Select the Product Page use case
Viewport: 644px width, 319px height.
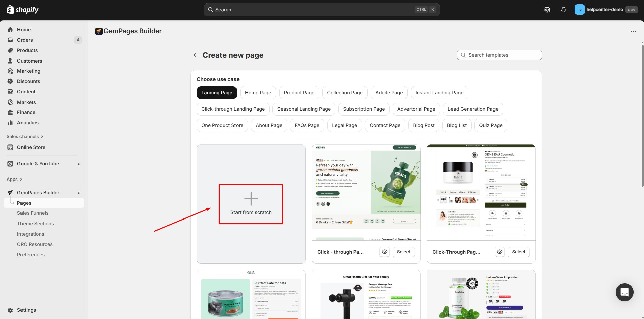[299, 93]
